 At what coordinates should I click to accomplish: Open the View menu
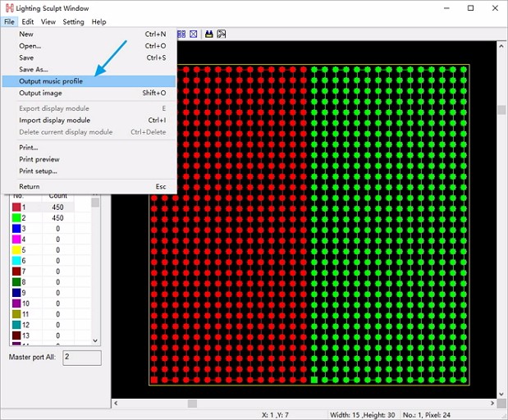48,21
